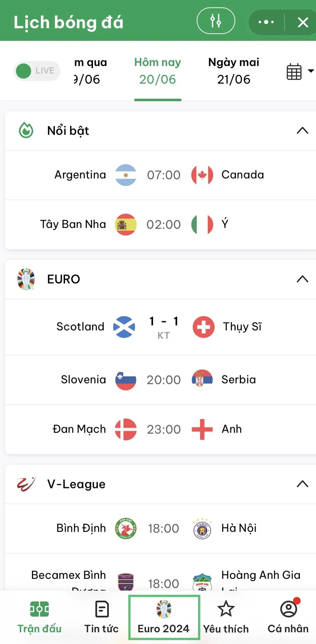
Task: Open Đan Mạch vs Anh match row
Action: (160, 429)
